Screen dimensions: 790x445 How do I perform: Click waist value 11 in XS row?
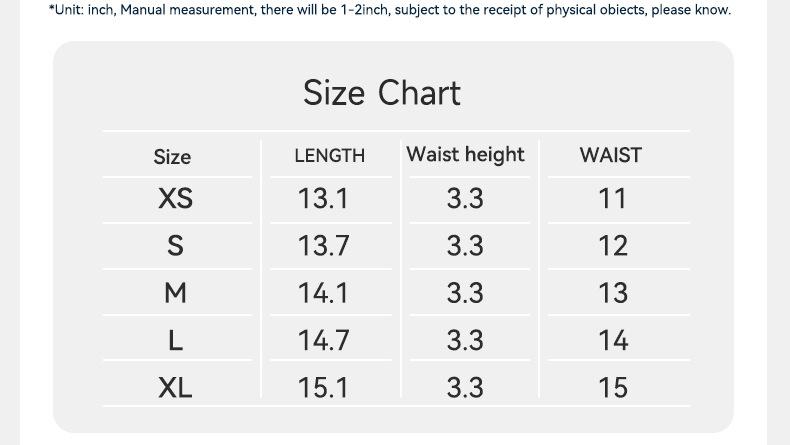tap(612, 199)
